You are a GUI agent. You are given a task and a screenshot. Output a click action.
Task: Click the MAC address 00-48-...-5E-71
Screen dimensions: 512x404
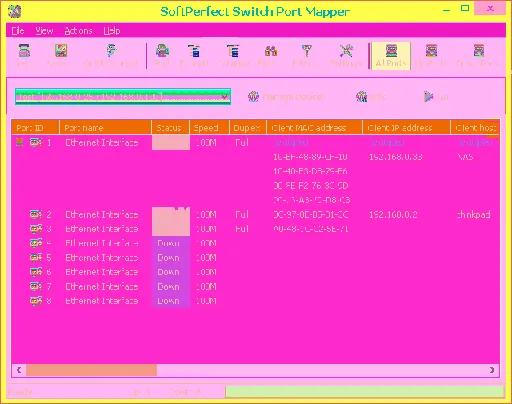(x=311, y=229)
